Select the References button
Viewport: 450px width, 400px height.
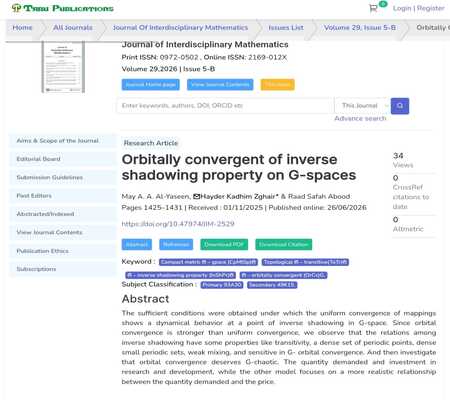click(x=176, y=244)
